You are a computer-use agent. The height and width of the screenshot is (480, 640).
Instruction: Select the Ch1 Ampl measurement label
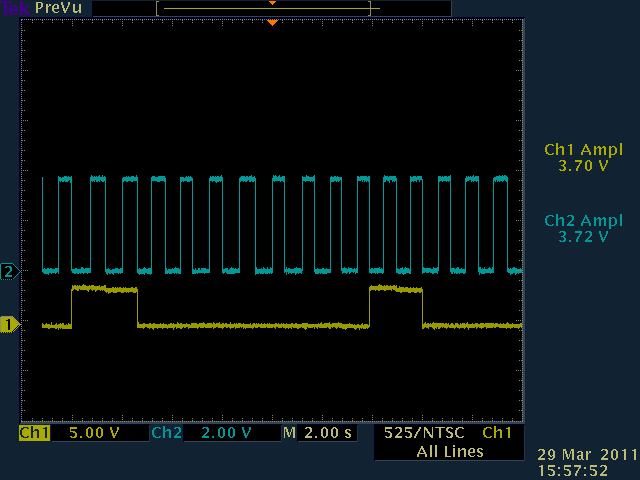583,150
